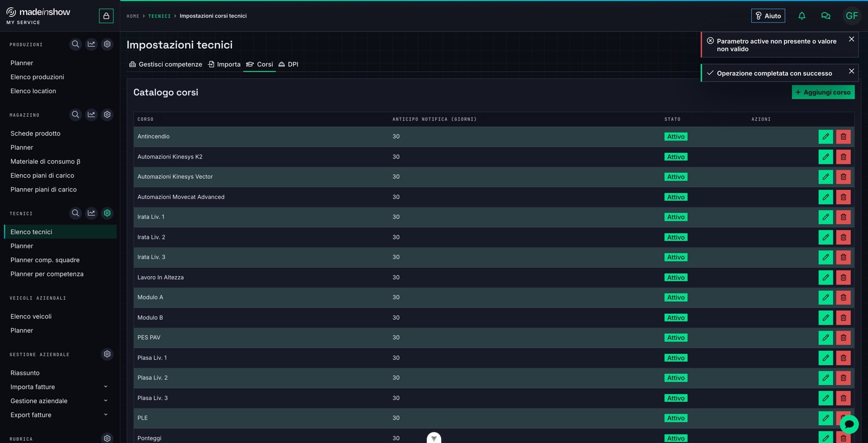Image resolution: width=868 pixels, height=443 pixels.
Task: Open the GF user profile avatar
Action: tap(852, 16)
